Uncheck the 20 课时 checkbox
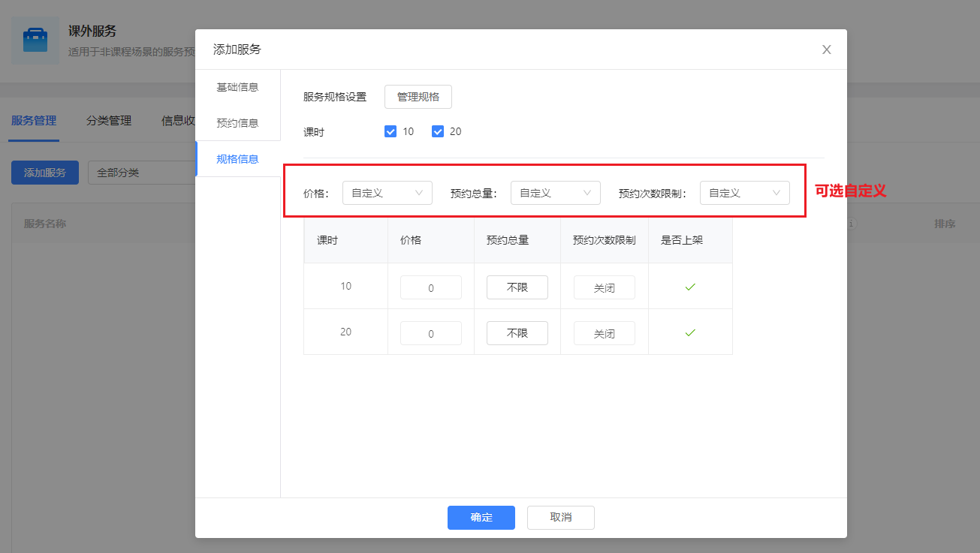 [438, 131]
